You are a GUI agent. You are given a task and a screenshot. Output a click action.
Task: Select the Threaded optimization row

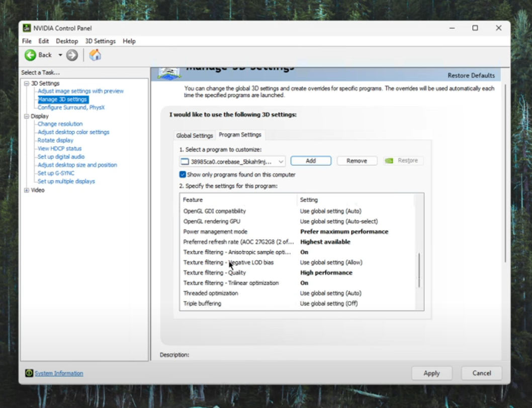297,293
